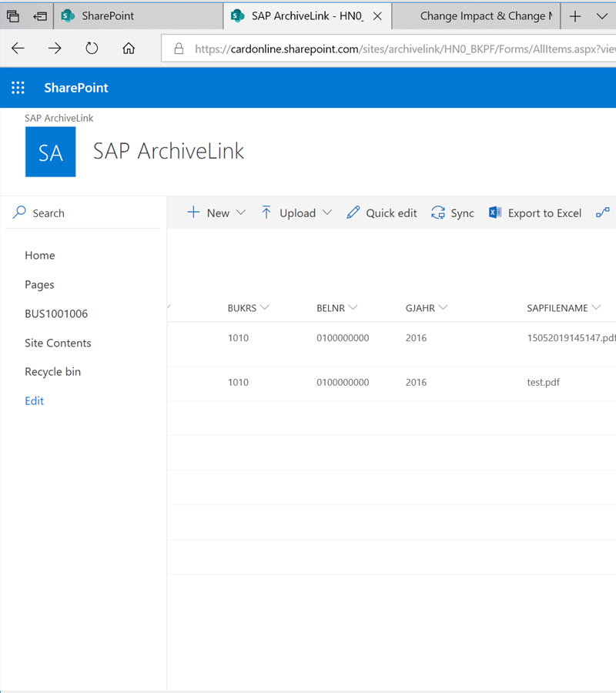Image resolution: width=616 pixels, height=693 pixels.
Task: Switch to the SAP ArchiveLink - HN0_ tab
Action: click(x=307, y=16)
